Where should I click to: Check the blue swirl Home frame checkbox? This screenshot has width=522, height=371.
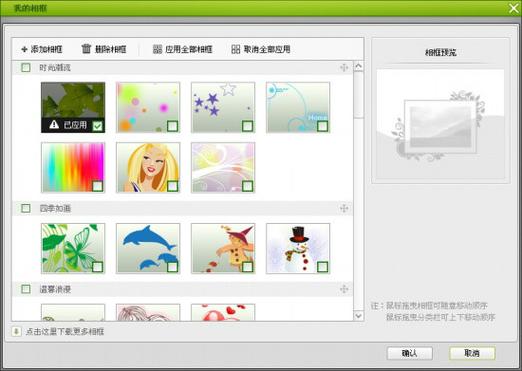point(323,126)
